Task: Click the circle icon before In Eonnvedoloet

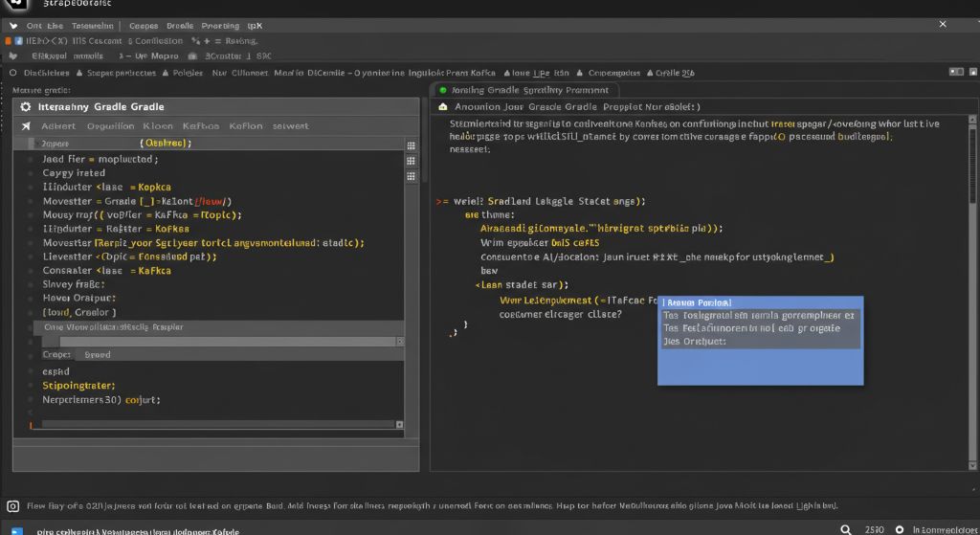Action: (x=900, y=530)
